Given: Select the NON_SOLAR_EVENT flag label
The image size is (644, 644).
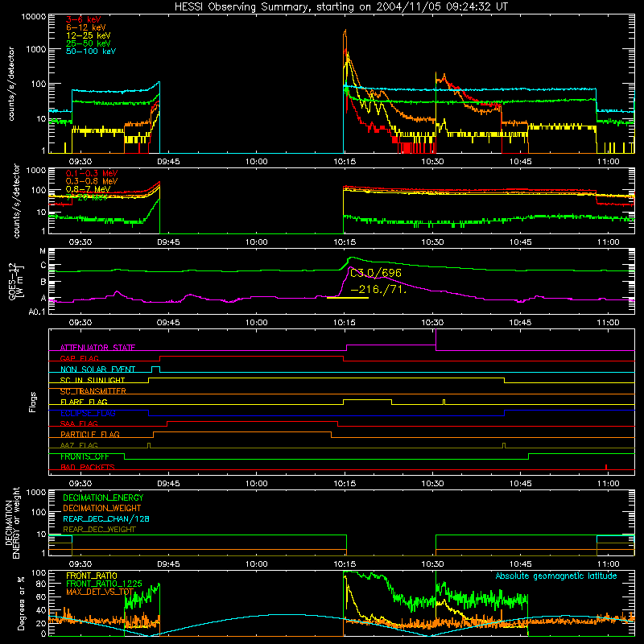Looking at the screenshot, I should [97, 369].
